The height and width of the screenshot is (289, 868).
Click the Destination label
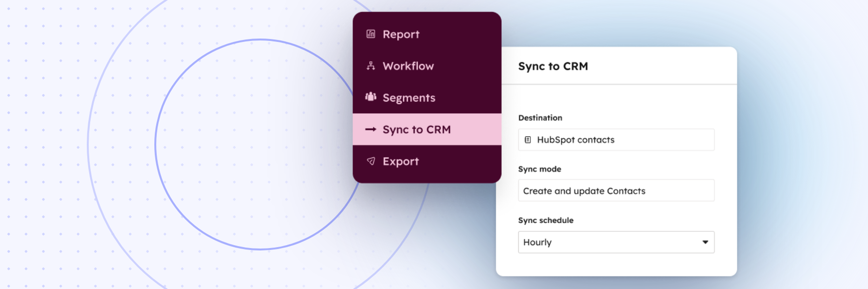coord(540,118)
